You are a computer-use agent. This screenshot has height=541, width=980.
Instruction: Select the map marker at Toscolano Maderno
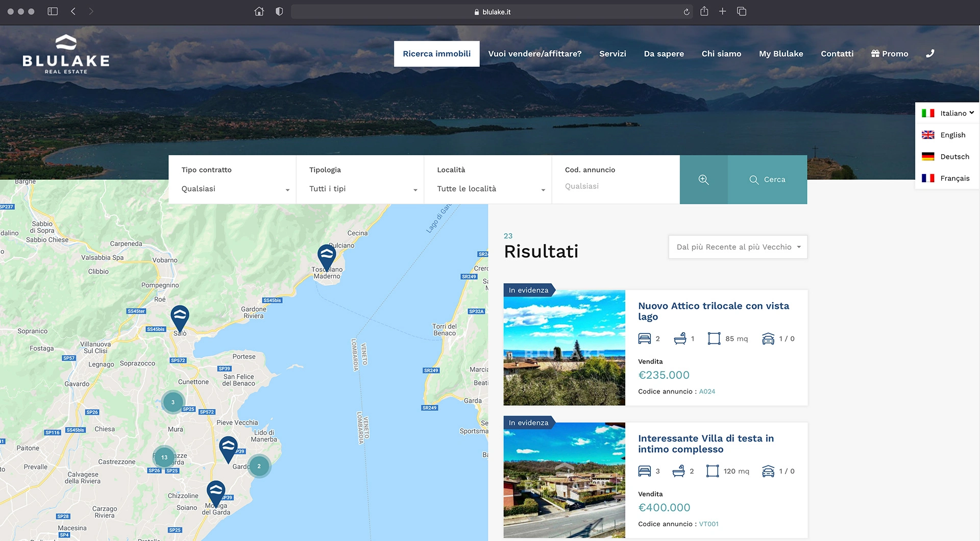pyautogui.click(x=327, y=257)
